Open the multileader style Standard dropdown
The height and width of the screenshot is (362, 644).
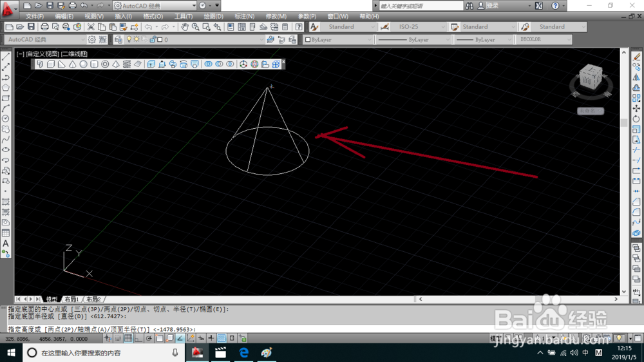[559, 26]
